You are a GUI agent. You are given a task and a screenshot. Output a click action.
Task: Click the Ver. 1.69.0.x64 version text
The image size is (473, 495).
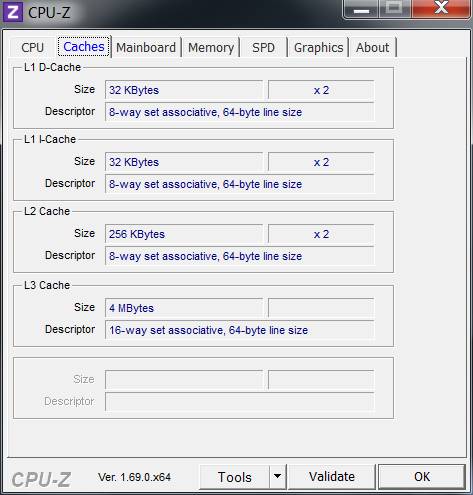(x=134, y=477)
